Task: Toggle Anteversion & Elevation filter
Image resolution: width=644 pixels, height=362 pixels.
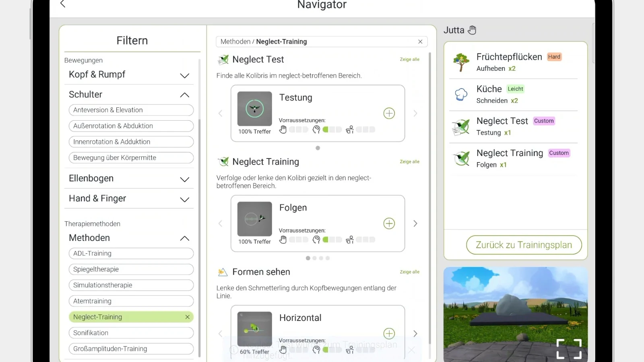Action: [x=131, y=110]
